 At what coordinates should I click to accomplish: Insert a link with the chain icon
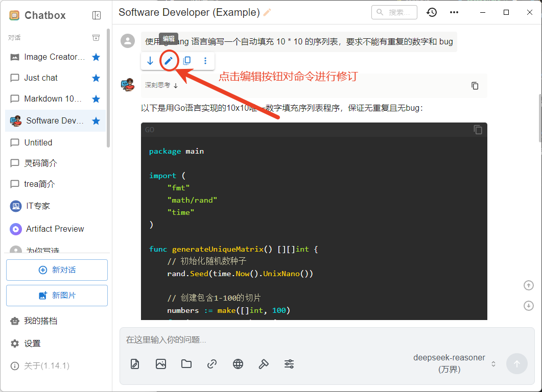(212, 364)
